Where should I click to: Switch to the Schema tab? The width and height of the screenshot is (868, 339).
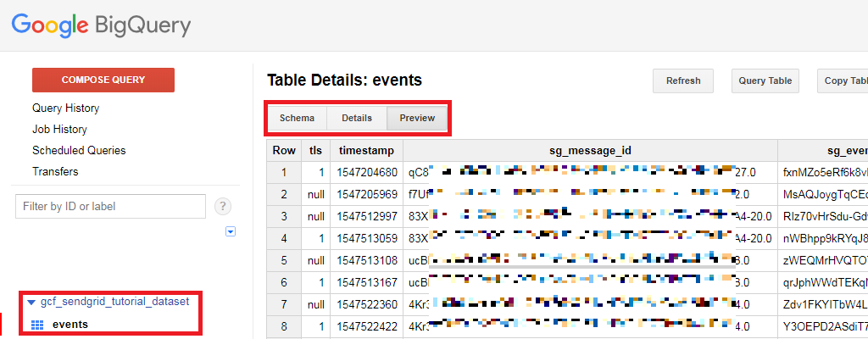(298, 118)
